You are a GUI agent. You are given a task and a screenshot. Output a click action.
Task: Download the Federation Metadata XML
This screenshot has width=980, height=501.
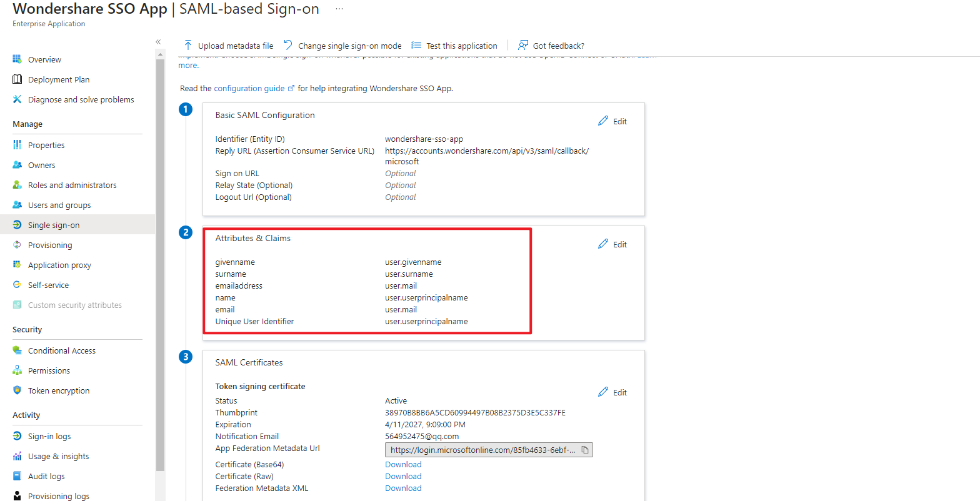(x=403, y=488)
